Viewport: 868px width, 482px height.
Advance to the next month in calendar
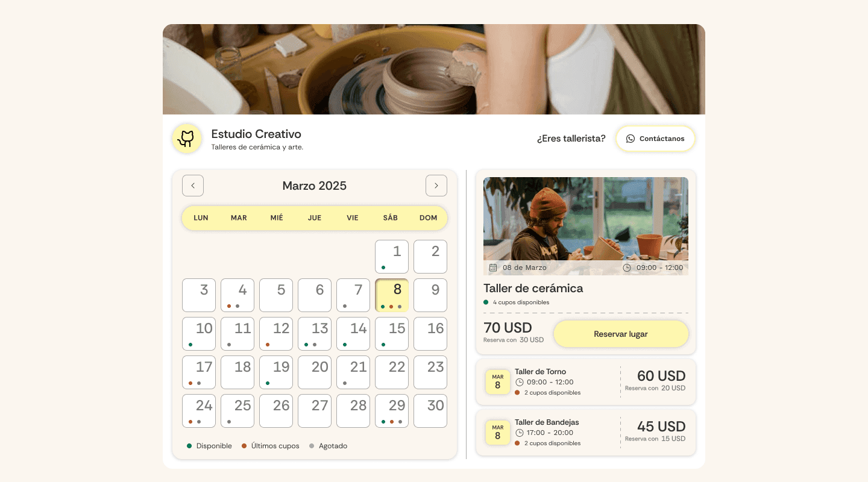pos(436,186)
